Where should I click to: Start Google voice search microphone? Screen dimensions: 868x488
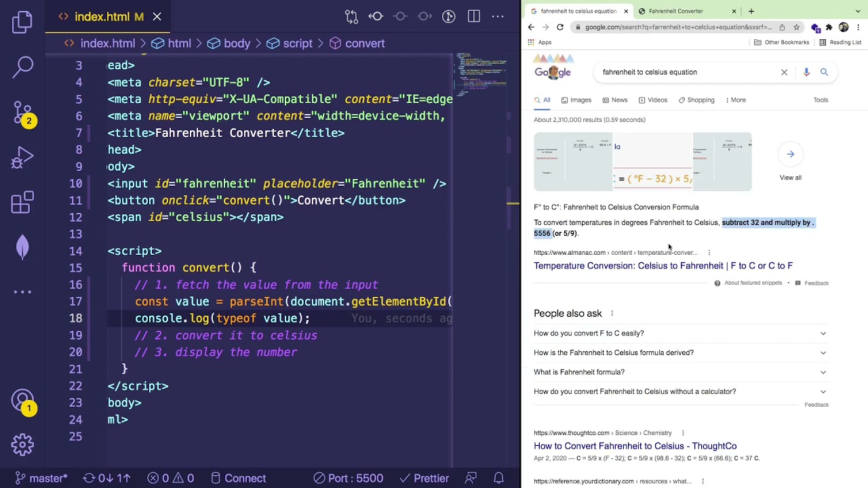click(x=806, y=72)
